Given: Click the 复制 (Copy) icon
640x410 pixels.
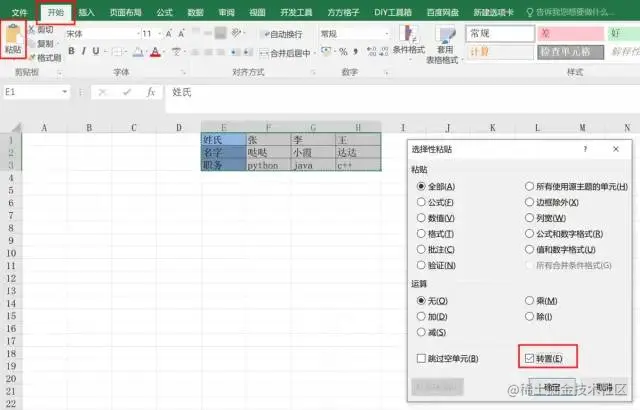Looking at the screenshot, I should [32, 44].
